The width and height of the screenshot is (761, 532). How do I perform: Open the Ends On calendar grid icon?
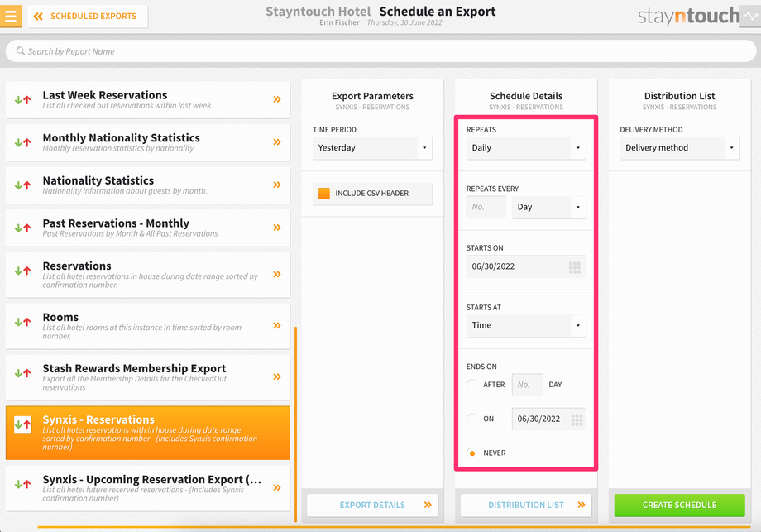(x=577, y=419)
